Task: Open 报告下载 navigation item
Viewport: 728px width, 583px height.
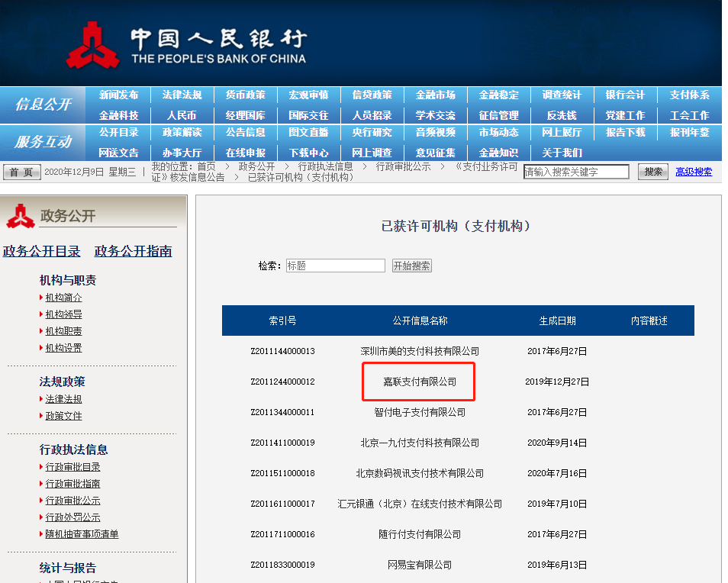Action: click(625, 132)
